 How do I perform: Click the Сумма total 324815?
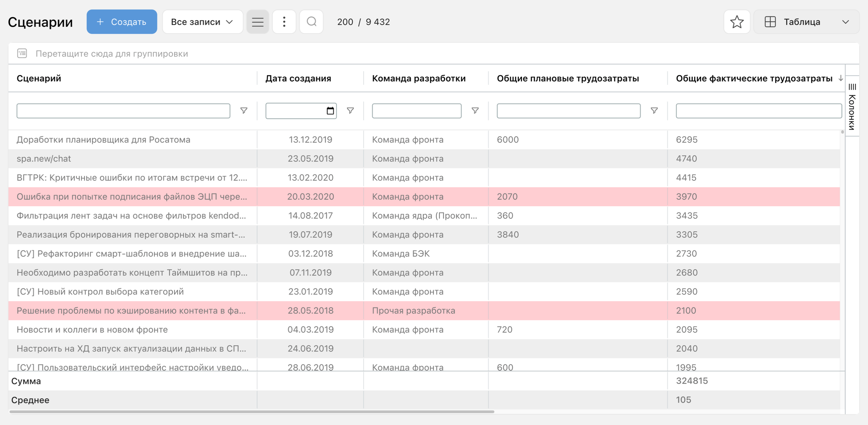(692, 381)
